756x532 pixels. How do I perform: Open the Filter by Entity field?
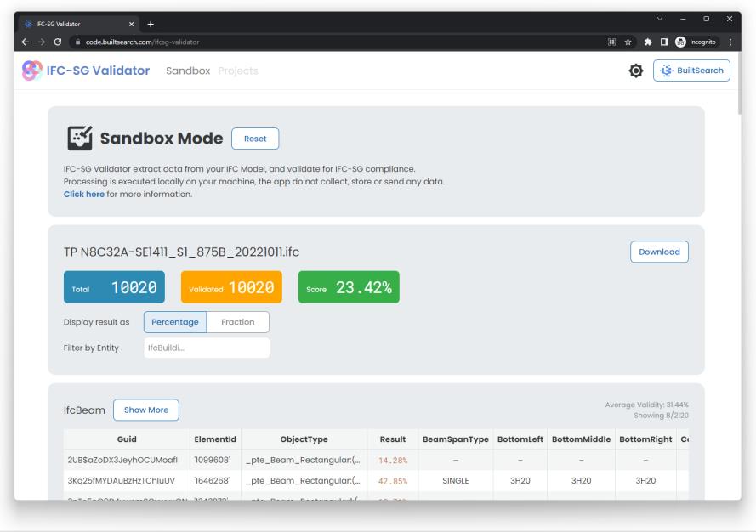pos(207,348)
